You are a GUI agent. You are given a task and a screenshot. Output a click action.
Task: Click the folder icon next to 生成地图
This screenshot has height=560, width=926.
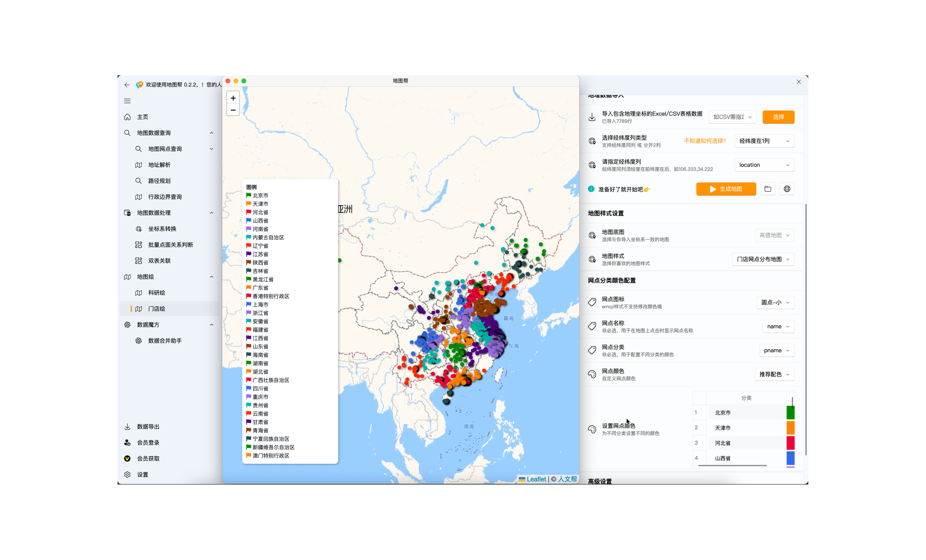click(x=768, y=189)
